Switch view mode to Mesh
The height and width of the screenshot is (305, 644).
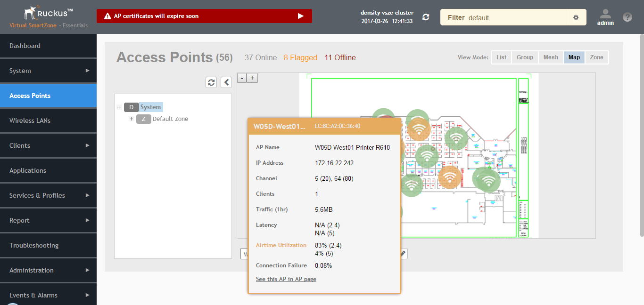tap(551, 57)
